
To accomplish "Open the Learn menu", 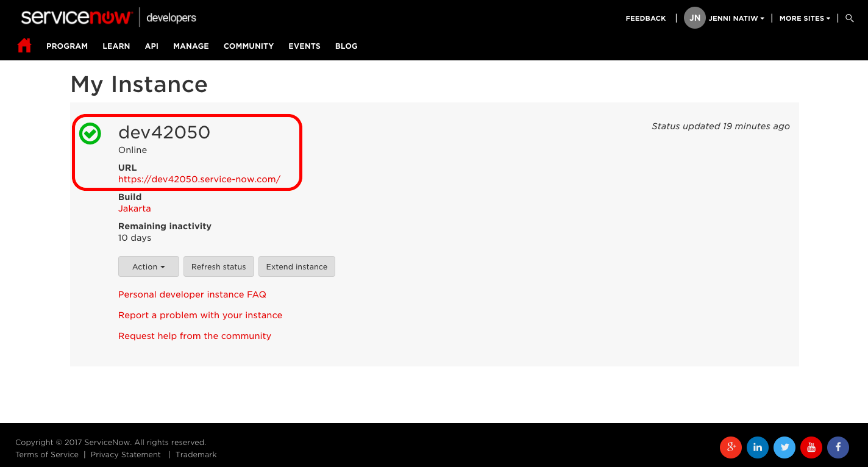I will (x=116, y=46).
